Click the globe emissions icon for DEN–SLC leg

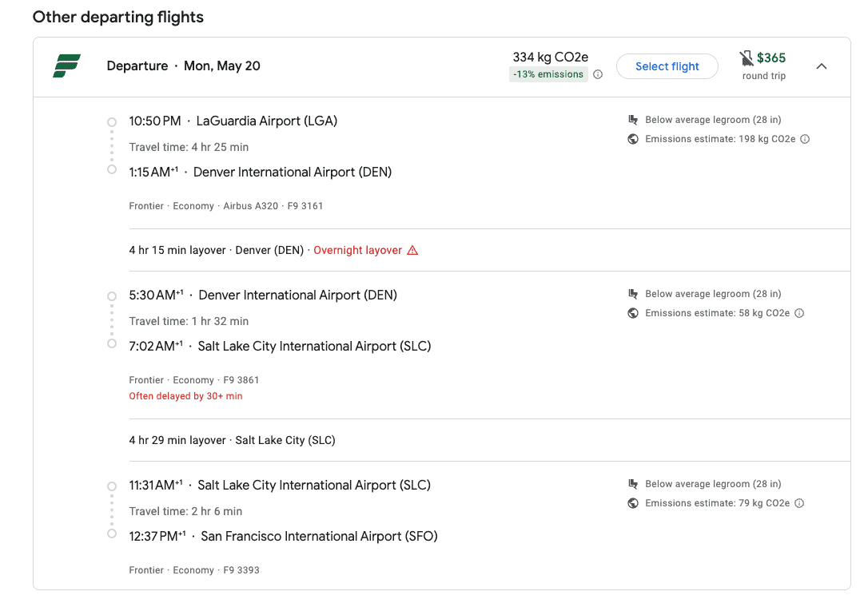(x=633, y=313)
